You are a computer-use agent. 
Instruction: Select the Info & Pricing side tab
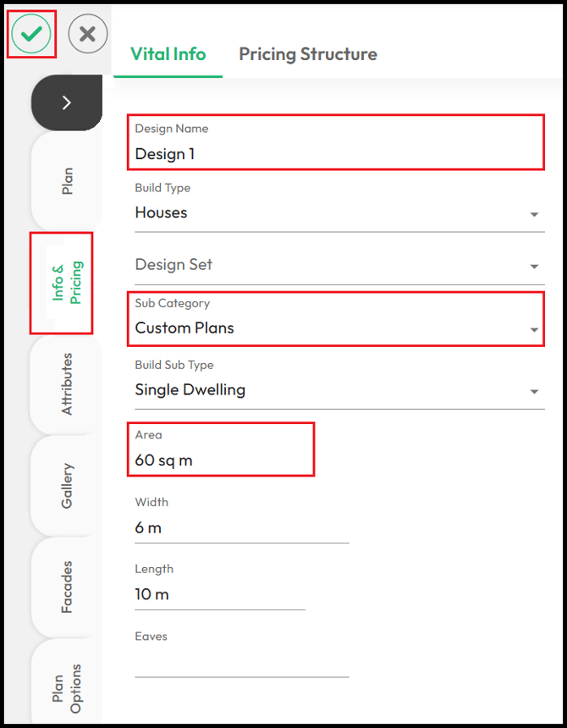point(68,282)
